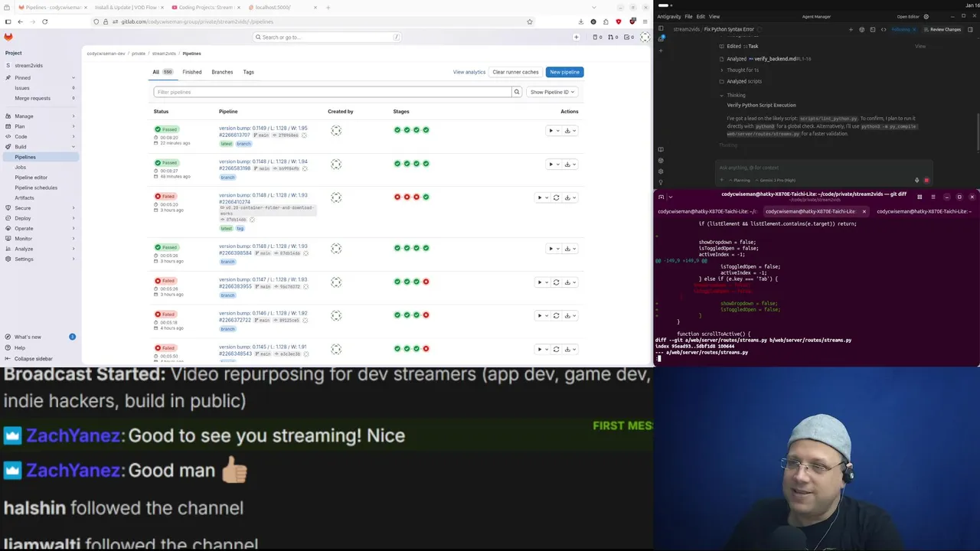Open the Firefox hamburger application menu
This screenshot has height=551, width=980.
(x=645, y=21)
